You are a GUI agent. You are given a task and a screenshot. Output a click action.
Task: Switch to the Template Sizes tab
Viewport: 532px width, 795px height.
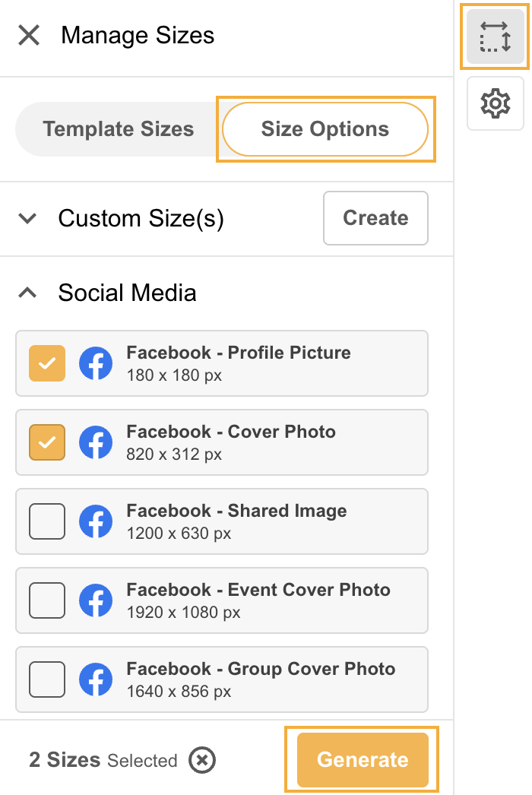(x=118, y=129)
